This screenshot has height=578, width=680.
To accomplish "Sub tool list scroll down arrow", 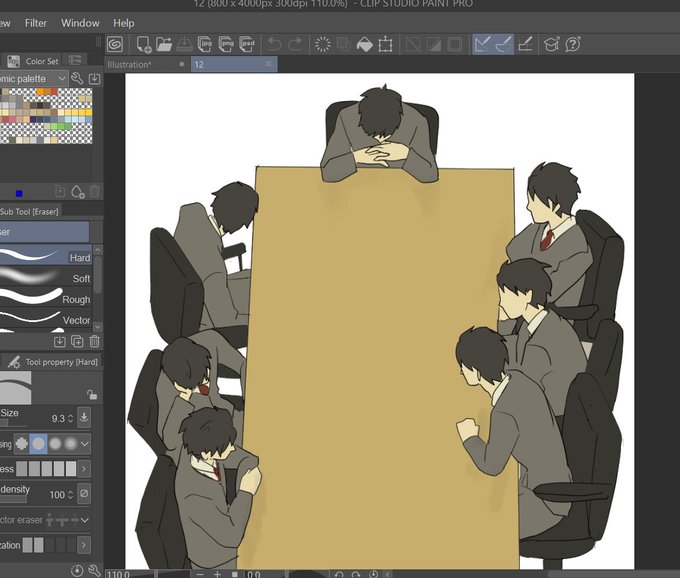I will pyautogui.click(x=98, y=326).
